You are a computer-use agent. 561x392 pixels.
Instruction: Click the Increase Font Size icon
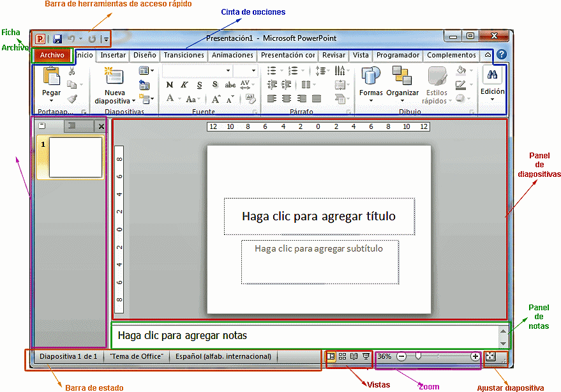216,99
